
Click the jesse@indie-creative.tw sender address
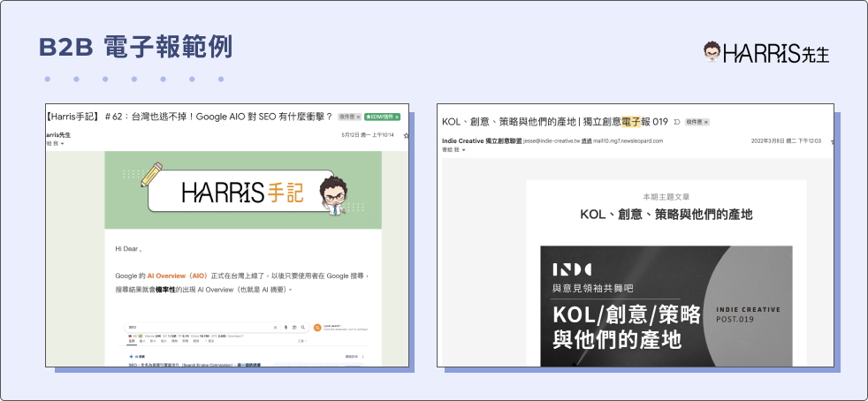(x=551, y=141)
